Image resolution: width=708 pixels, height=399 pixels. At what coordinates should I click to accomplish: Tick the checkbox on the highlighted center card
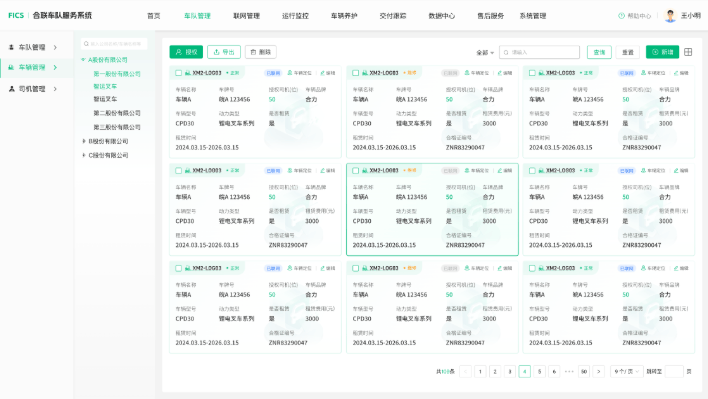355,171
